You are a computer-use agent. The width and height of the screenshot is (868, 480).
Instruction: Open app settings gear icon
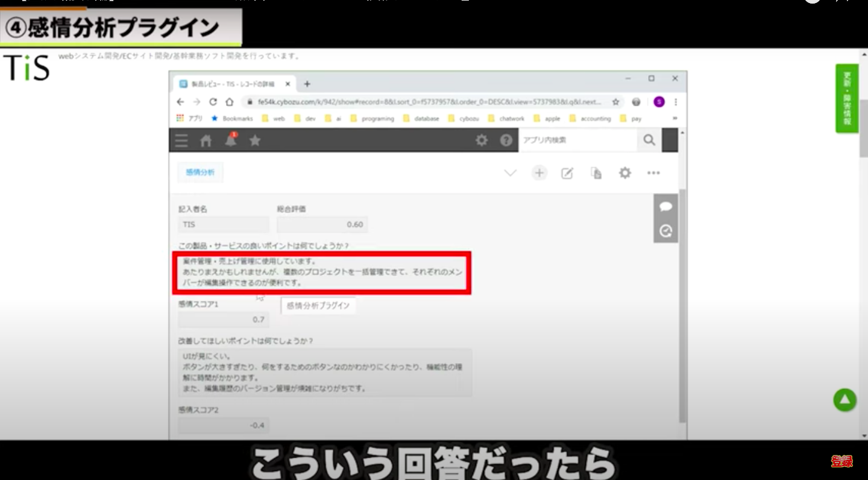click(x=625, y=173)
